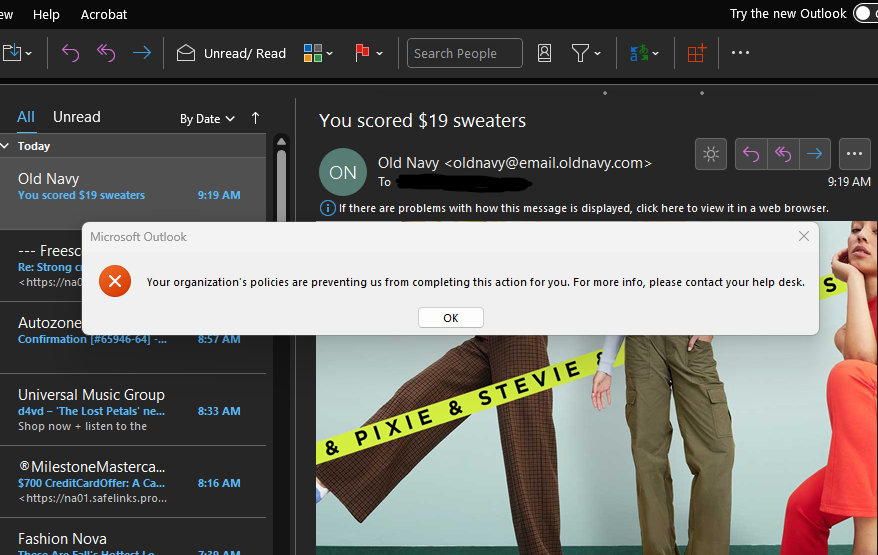Click the red Follow Up flag icon
This screenshot has width=878, height=555.
click(x=362, y=53)
